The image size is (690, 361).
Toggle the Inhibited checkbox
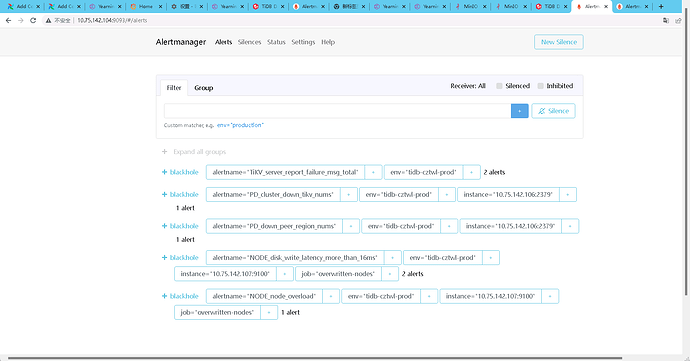(540, 86)
